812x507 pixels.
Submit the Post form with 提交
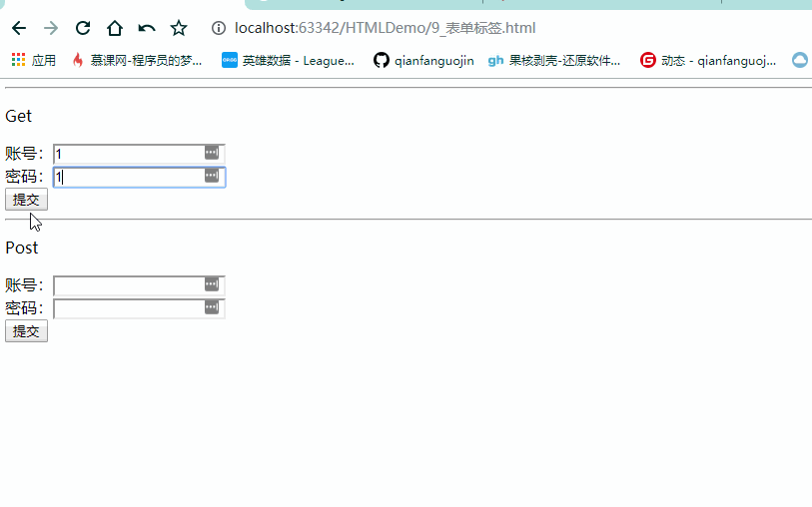tap(26, 331)
